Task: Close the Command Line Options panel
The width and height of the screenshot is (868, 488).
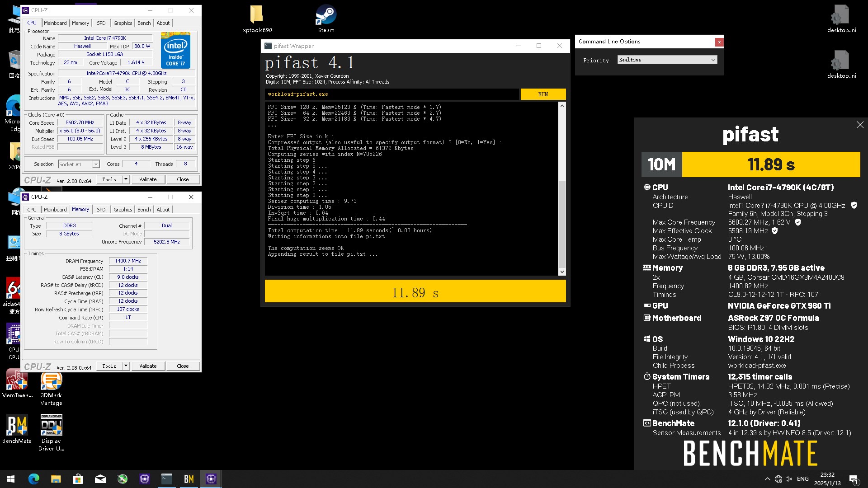Action: tap(719, 42)
